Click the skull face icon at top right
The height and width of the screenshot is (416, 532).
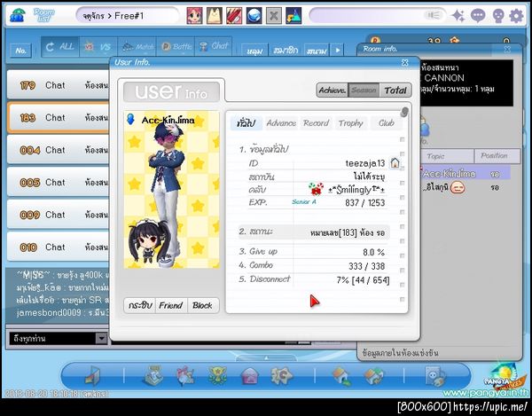pos(497,16)
